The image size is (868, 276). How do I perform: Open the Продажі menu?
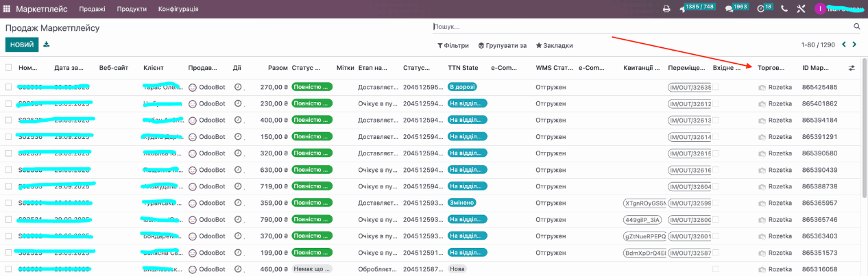click(x=92, y=9)
